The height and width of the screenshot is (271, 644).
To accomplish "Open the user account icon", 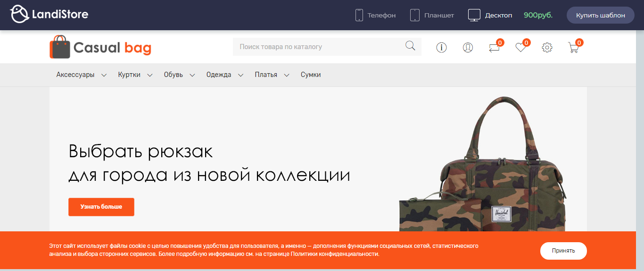I will click(x=468, y=47).
